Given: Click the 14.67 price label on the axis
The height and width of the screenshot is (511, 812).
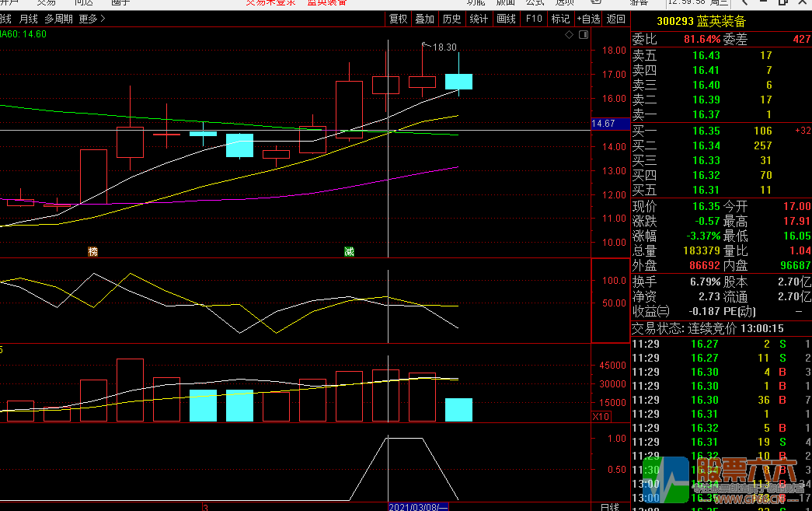Looking at the screenshot, I should [603, 124].
